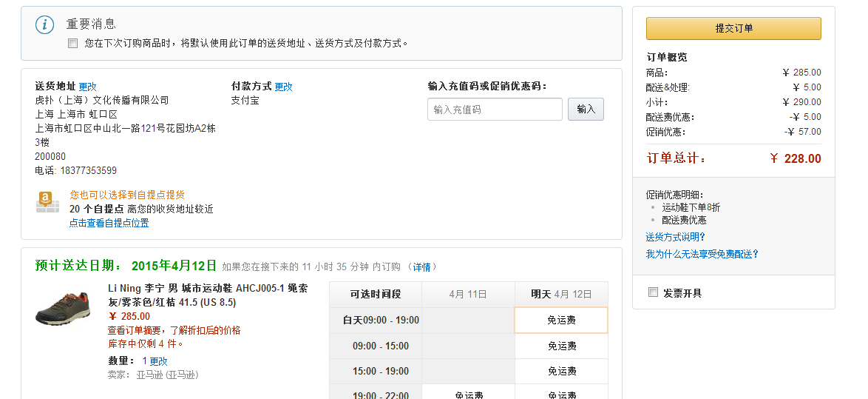Open 点击查看自提点位置 link
The image size is (868, 399).
click(x=109, y=223)
